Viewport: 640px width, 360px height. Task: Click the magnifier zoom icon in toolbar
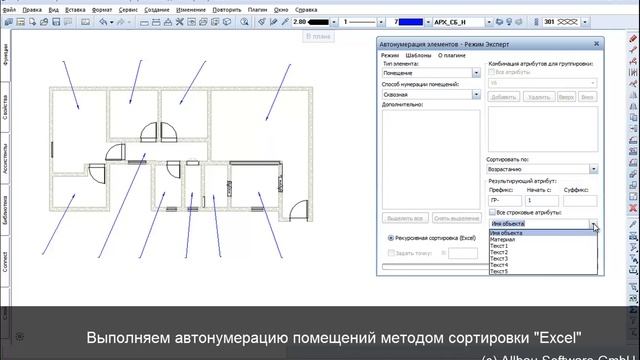click(244, 22)
